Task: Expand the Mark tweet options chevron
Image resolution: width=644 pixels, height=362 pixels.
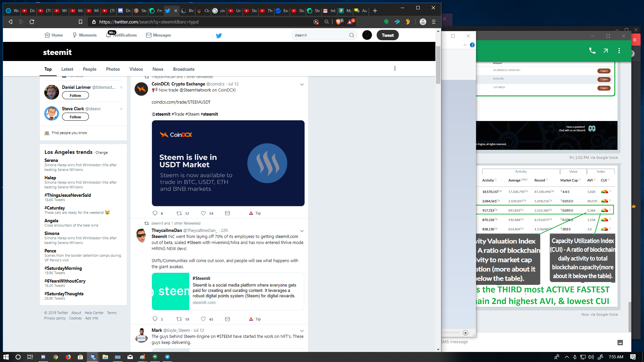Action: pos(302,331)
